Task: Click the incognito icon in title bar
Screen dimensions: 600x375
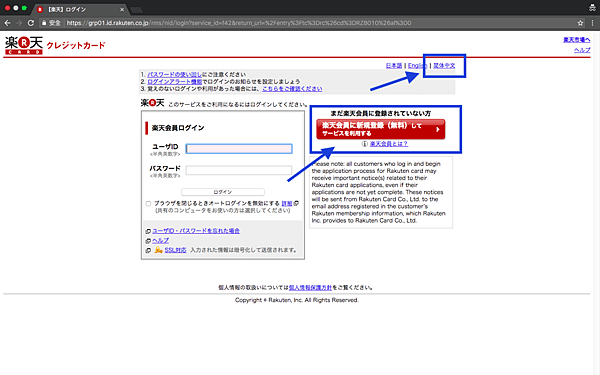Action: [x=592, y=8]
